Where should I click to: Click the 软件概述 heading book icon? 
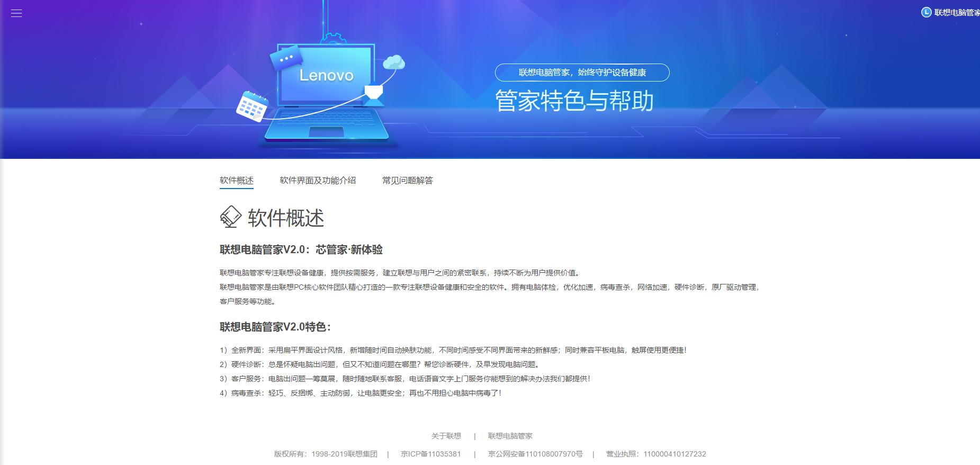pyautogui.click(x=231, y=217)
